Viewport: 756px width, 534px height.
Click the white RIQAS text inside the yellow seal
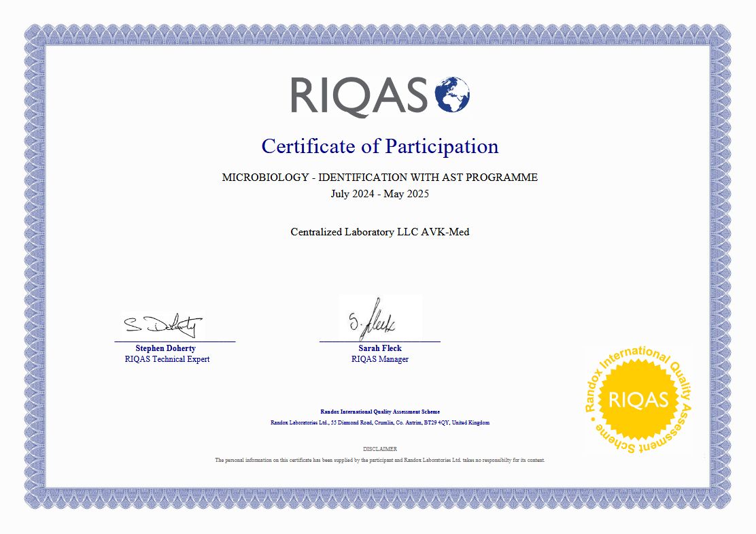[x=638, y=400]
